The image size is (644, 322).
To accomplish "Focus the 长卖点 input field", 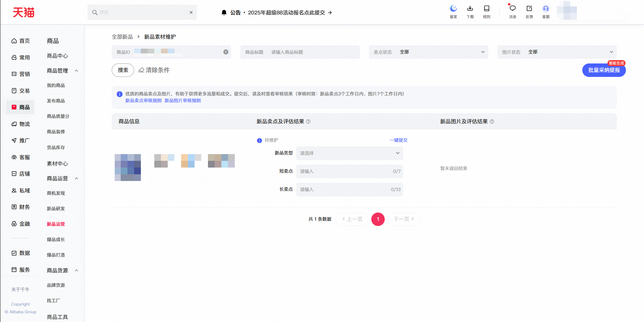I will pos(350,189).
